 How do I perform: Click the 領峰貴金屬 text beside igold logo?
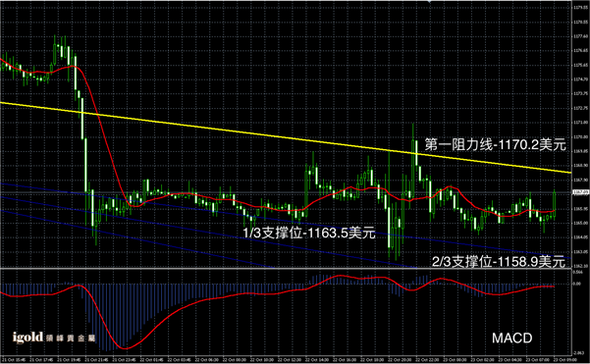(71, 338)
